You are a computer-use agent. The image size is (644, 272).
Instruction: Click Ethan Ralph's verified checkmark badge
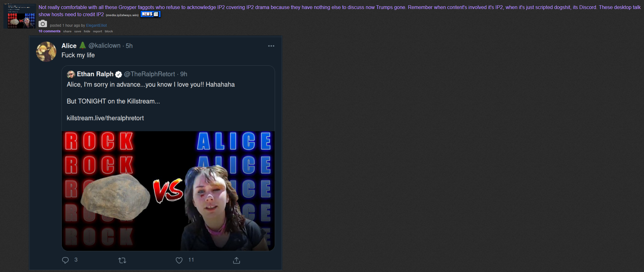click(x=119, y=74)
